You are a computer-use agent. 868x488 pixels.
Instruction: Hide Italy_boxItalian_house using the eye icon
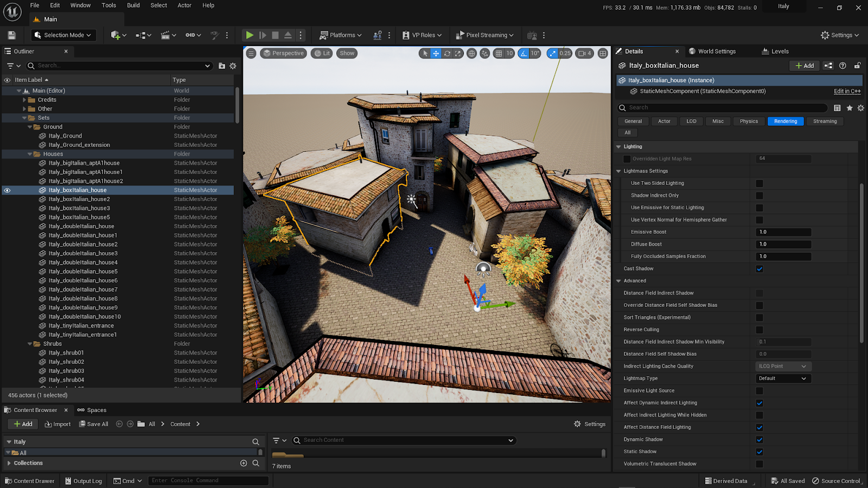tap(7, 190)
